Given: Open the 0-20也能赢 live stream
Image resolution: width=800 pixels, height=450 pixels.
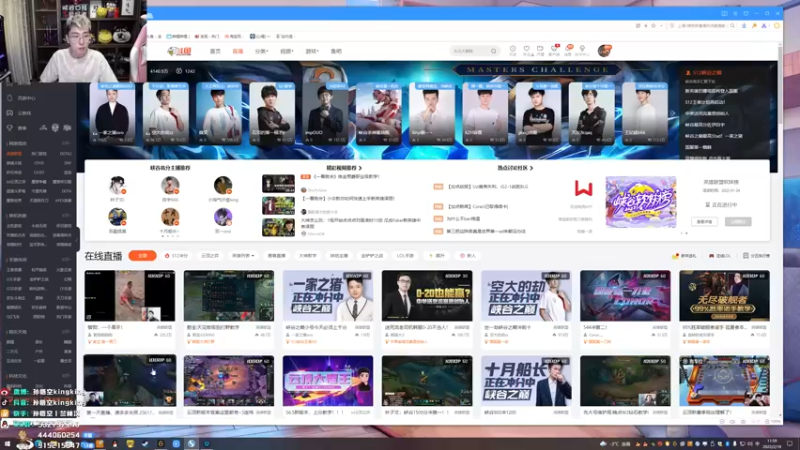Looking at the screenshot, I should coord(427,296).
